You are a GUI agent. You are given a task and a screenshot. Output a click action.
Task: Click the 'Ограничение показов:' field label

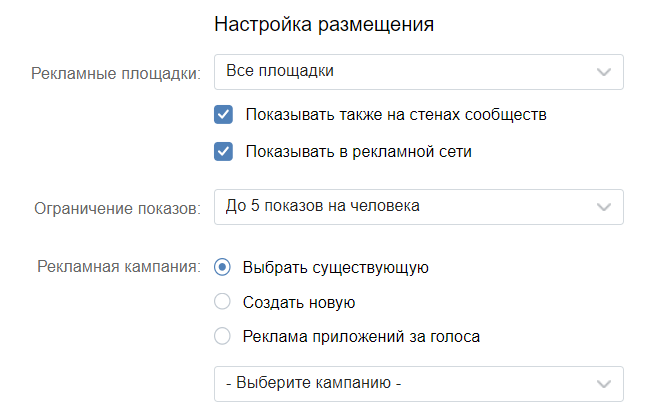[118, 209]
